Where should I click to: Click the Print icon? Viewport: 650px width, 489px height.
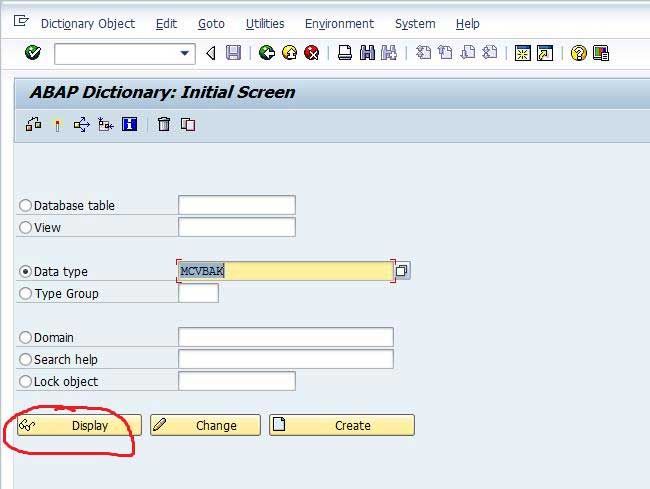pos(344,53)
